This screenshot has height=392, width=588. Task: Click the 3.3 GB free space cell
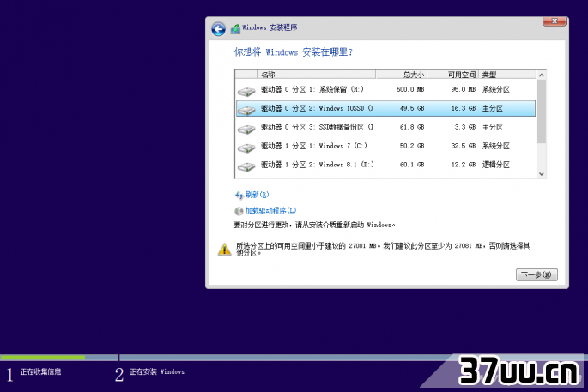(x=465, y=127)
